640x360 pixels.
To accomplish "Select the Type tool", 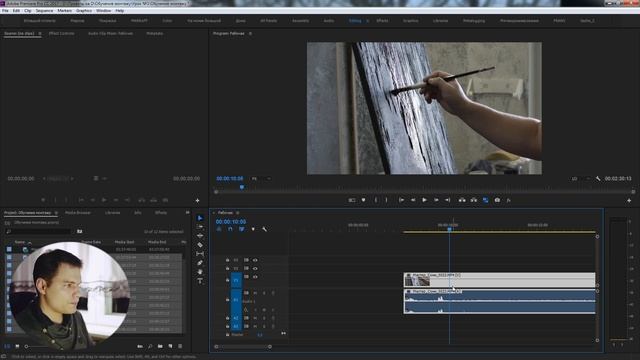I will (x=200, y=281).
